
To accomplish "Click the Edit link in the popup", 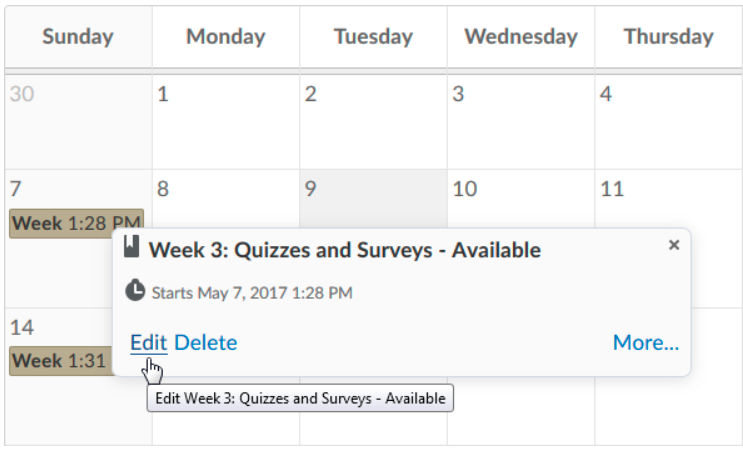I will pos(148,343).
